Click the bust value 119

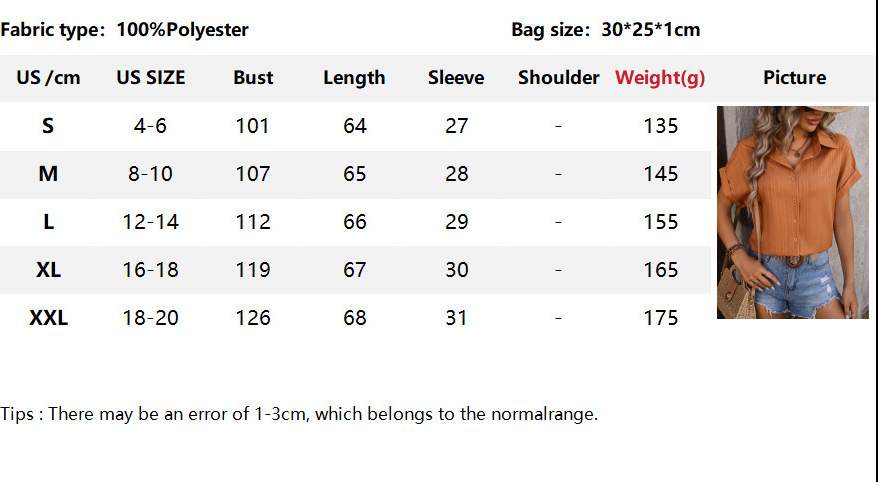click(x=253, y=270)
